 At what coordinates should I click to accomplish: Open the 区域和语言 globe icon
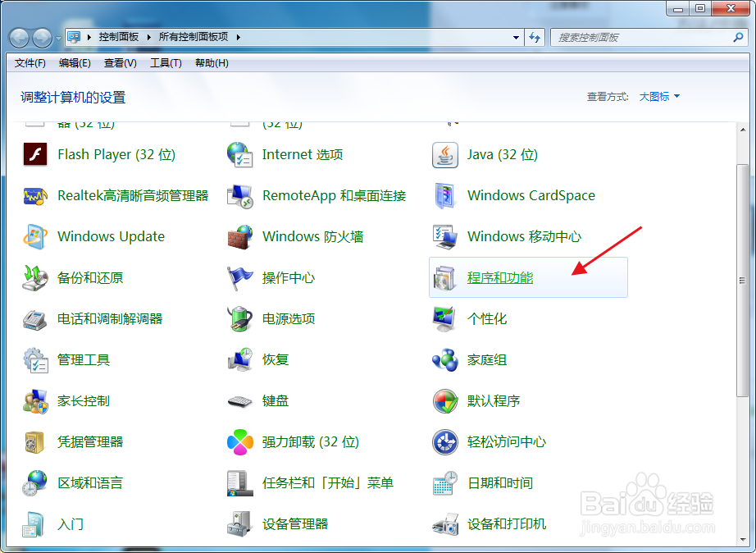pos(35,483)
